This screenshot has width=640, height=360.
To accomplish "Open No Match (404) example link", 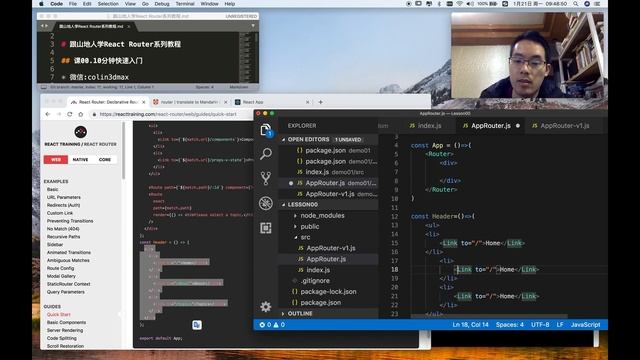I will coord(63,229).
